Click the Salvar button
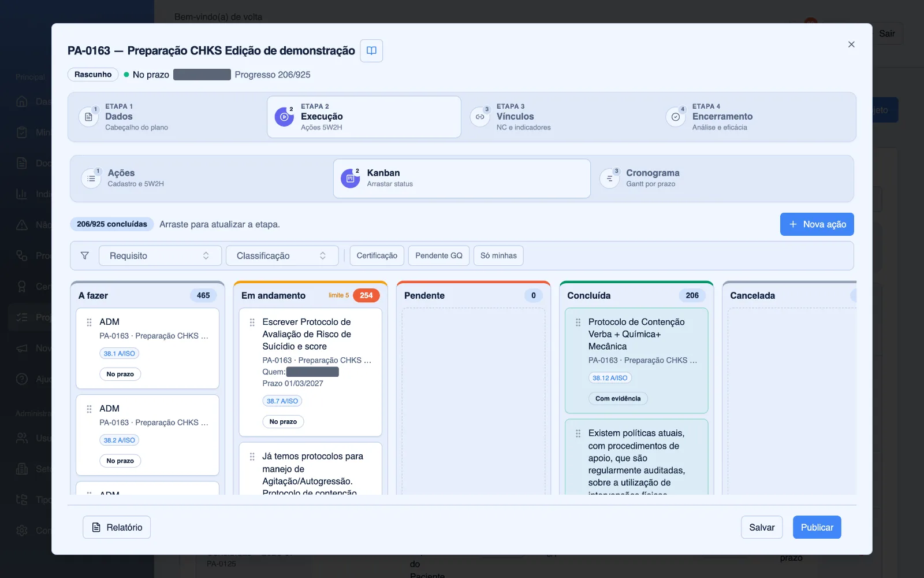Viewport: 924px width, 578px height. pos(762,527)
